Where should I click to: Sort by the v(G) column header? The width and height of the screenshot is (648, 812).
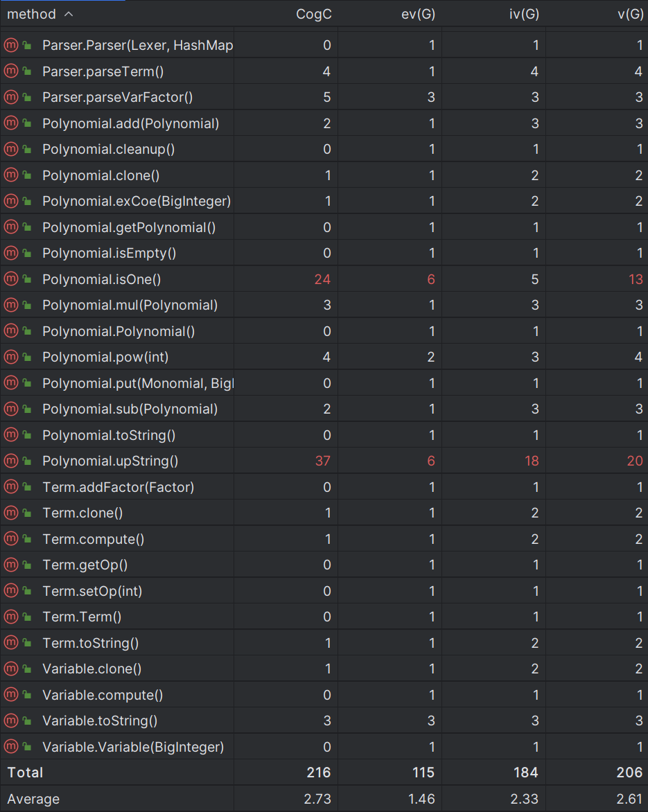[631, 15]
